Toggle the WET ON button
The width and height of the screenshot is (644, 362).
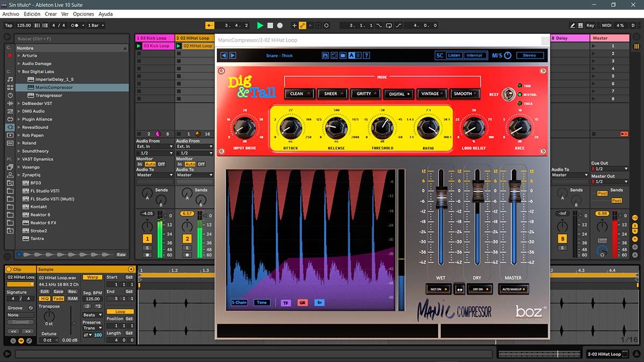438,289
